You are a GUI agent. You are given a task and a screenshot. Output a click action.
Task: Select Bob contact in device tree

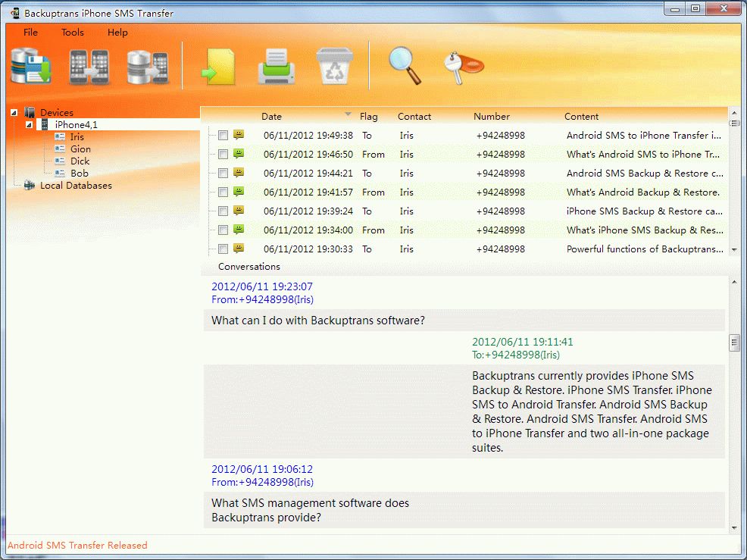(80, 173)
